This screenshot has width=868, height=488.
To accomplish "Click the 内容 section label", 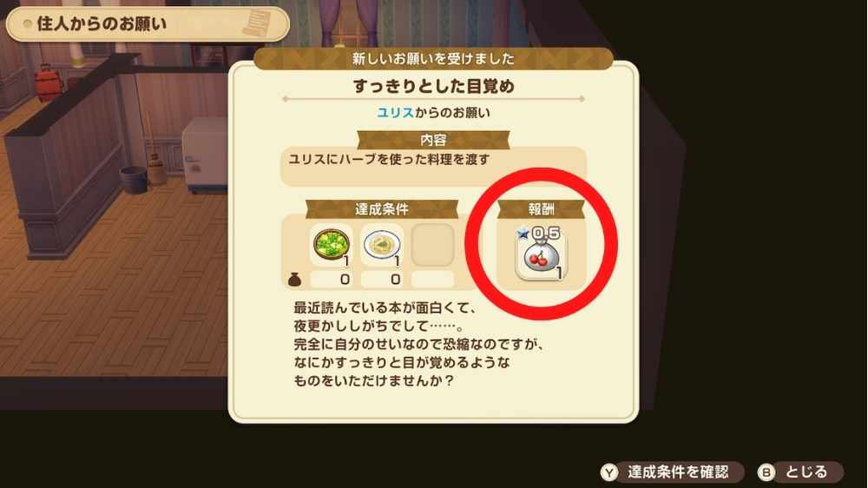I will (433, 140).
